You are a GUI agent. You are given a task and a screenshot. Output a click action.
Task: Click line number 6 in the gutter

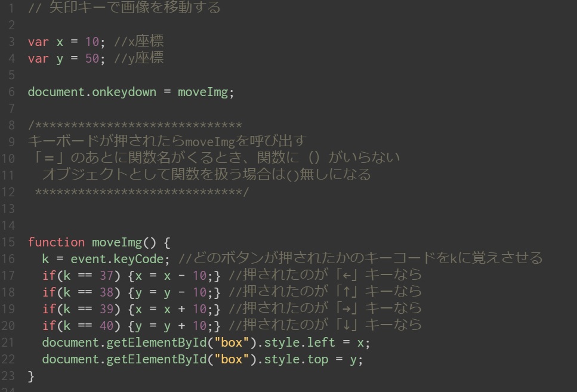[x=11, y=92]
